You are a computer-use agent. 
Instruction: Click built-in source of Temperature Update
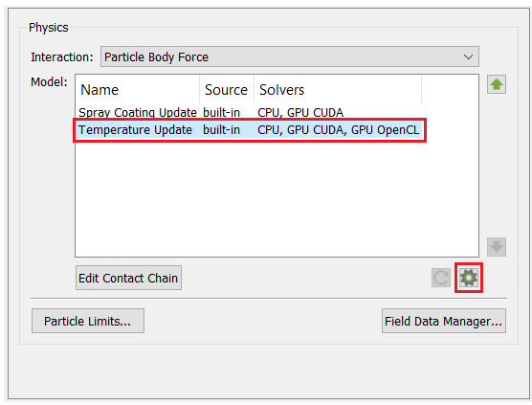(x=222, y=130)
